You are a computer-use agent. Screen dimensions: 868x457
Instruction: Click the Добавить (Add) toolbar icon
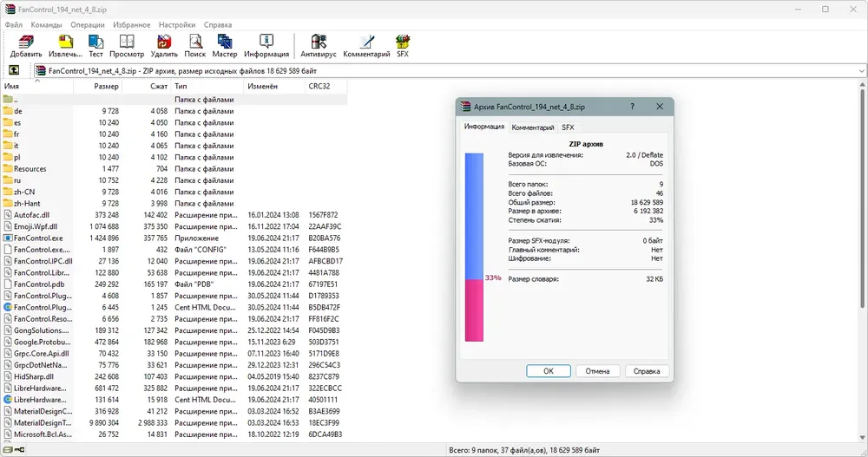(x=25, y=46)
